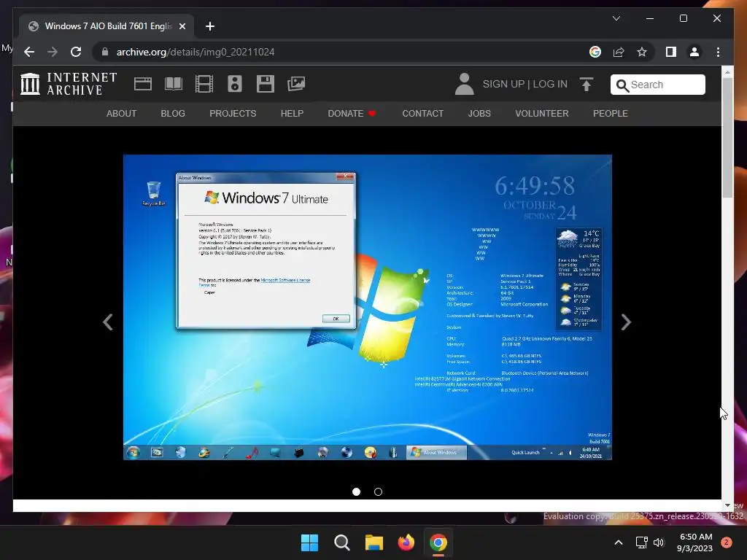Open Chrome three-dot menu
This screenshot has width=747, height=560.
[x=718, y=52]
